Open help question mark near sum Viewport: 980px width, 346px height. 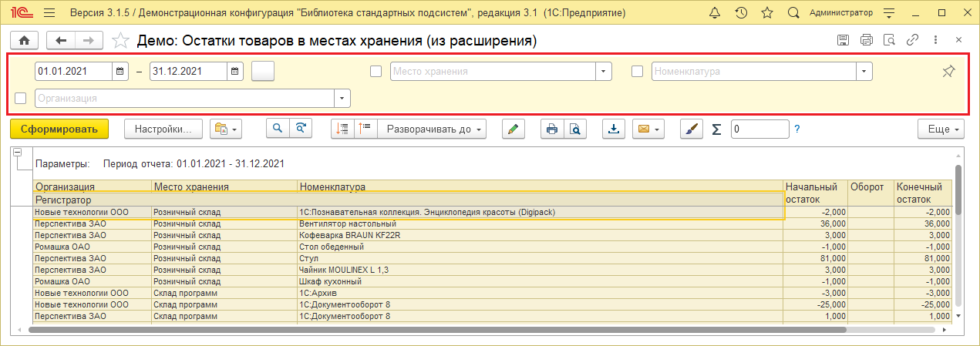point(797,129)
